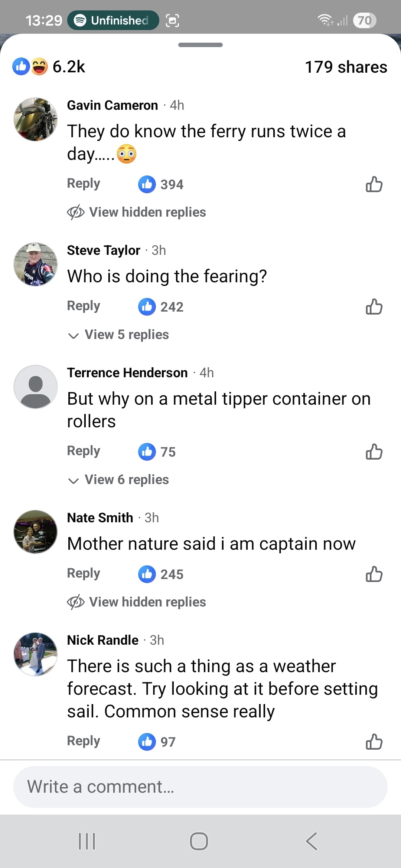Viewport: 401px width, 868px height.
Task: Tap thumbs-up outline on Nick Randle's comment
Action: pos(374,742)
